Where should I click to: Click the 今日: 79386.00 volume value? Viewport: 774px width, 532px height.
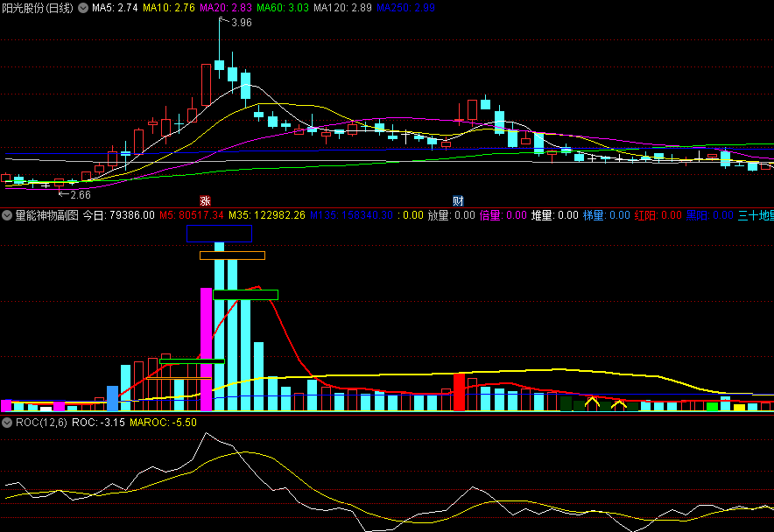coord(118,215)
